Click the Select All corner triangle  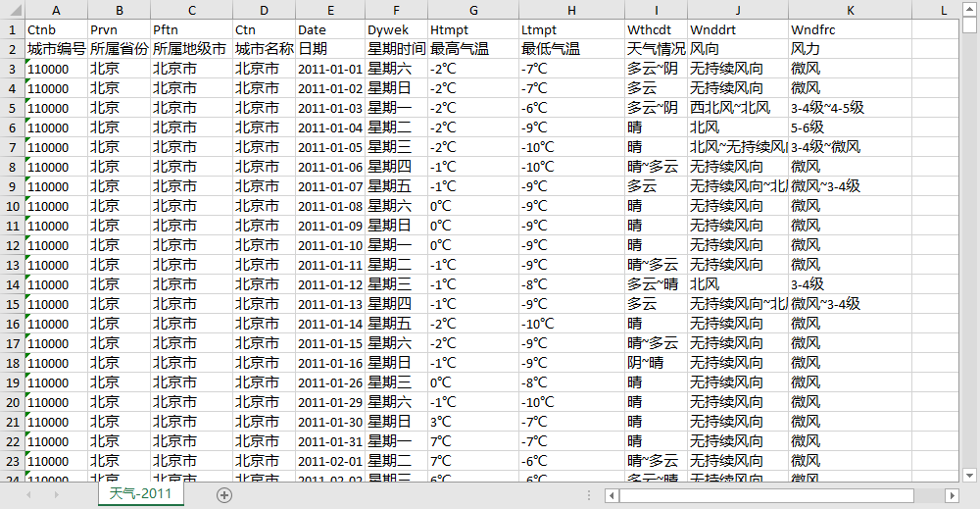coord(15,11)
